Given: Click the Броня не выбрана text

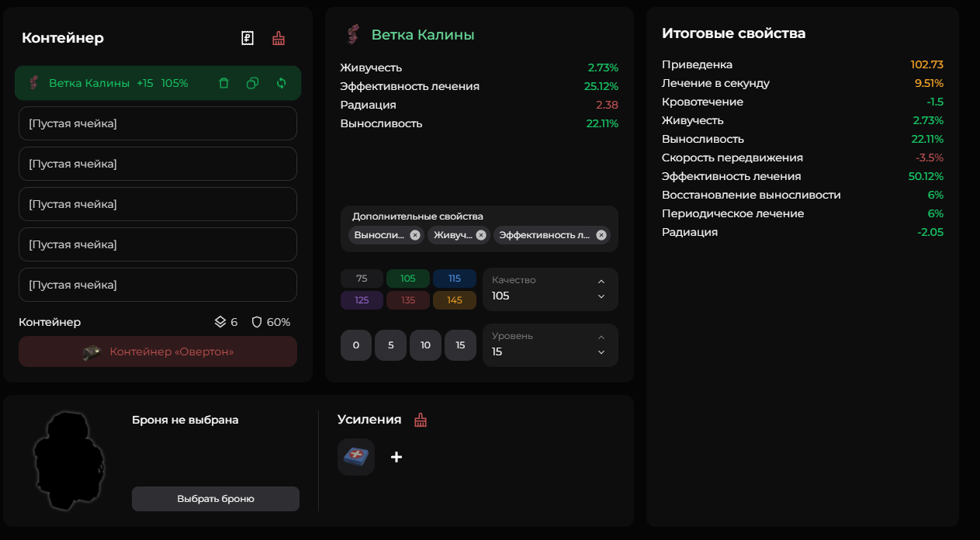Looking at the screenshot, I should 185,420.
